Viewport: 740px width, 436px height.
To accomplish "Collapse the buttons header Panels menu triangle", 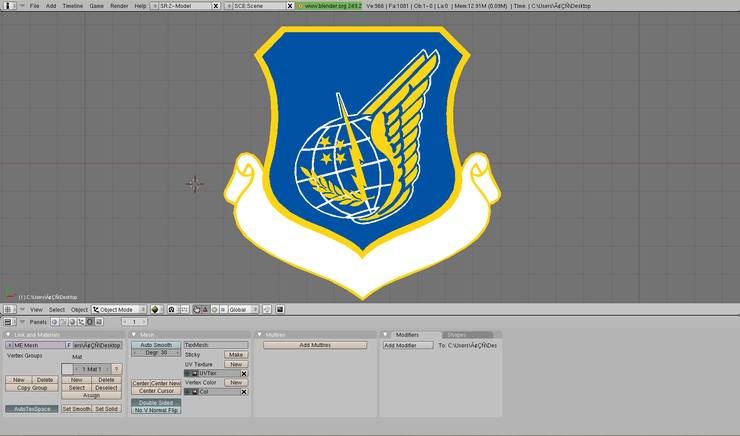I will click(x=22, y=322).
